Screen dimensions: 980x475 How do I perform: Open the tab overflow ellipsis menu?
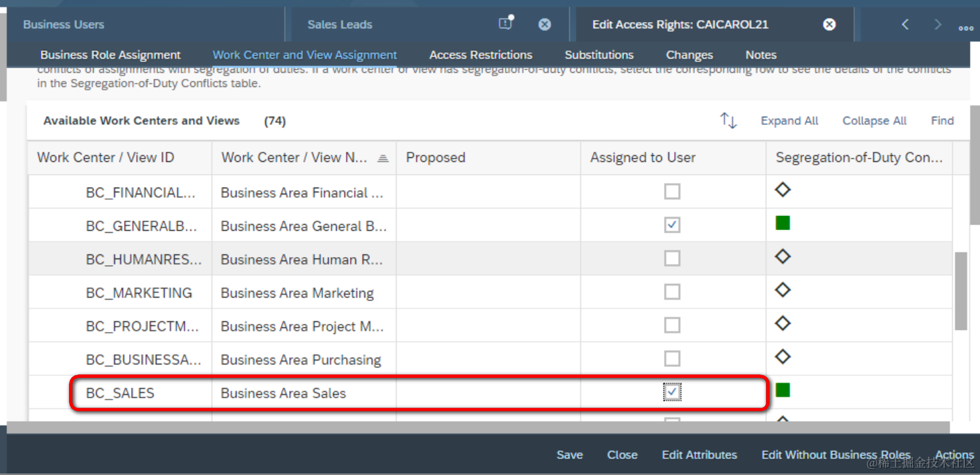pyautogui.click(x=966, y=28)
